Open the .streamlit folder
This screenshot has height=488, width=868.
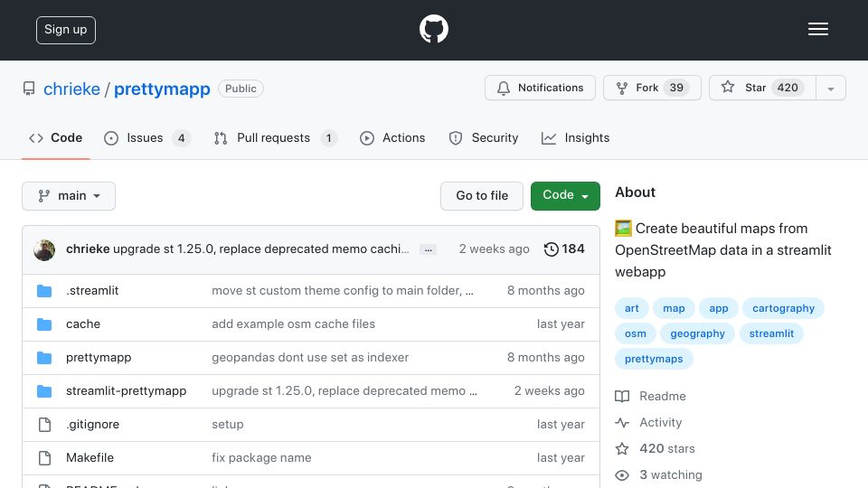[92, 290]
